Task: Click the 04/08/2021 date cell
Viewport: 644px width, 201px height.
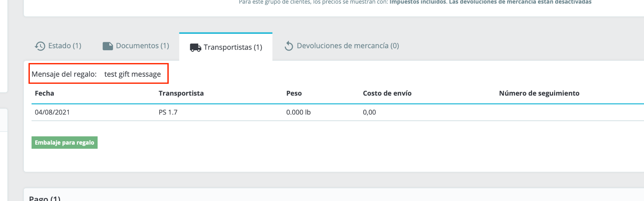Action: click(52, 113)
